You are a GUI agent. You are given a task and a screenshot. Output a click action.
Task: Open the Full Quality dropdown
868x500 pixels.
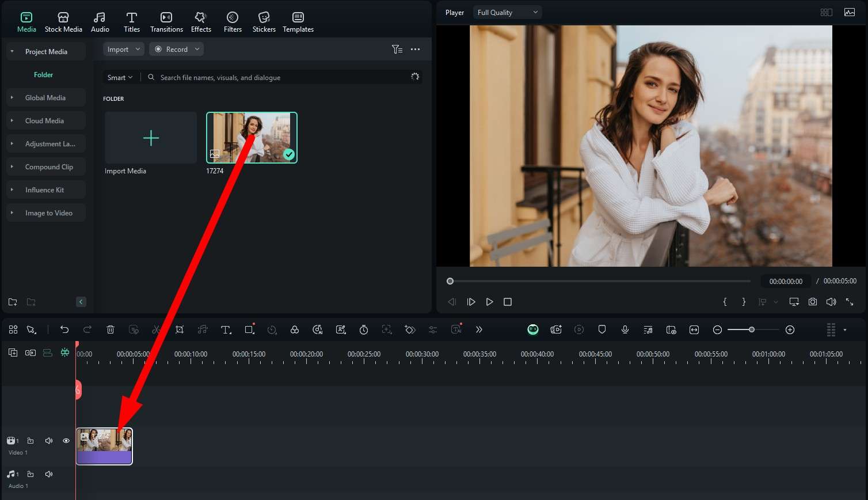coord(507,13)
